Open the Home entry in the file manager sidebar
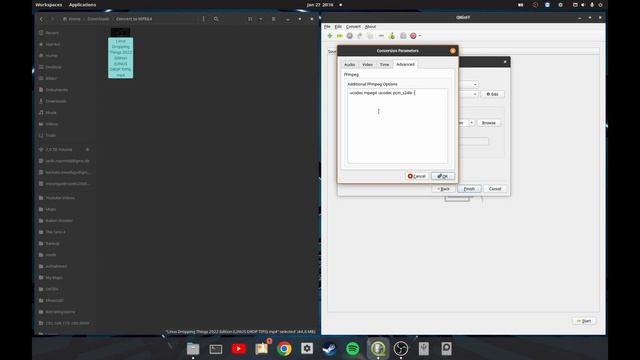Viewport: 640px width, 360px height. coord(51,56)
